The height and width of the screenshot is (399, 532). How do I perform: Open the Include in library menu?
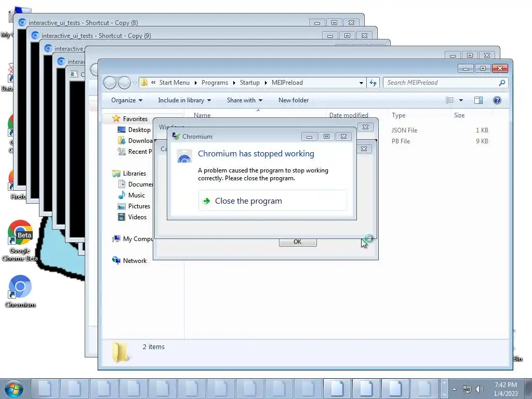(184, 100)
